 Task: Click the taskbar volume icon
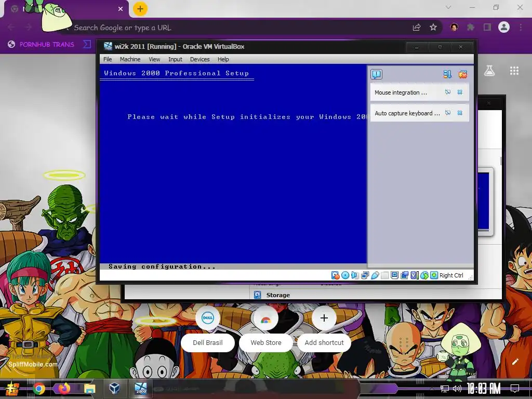(457, 389)
